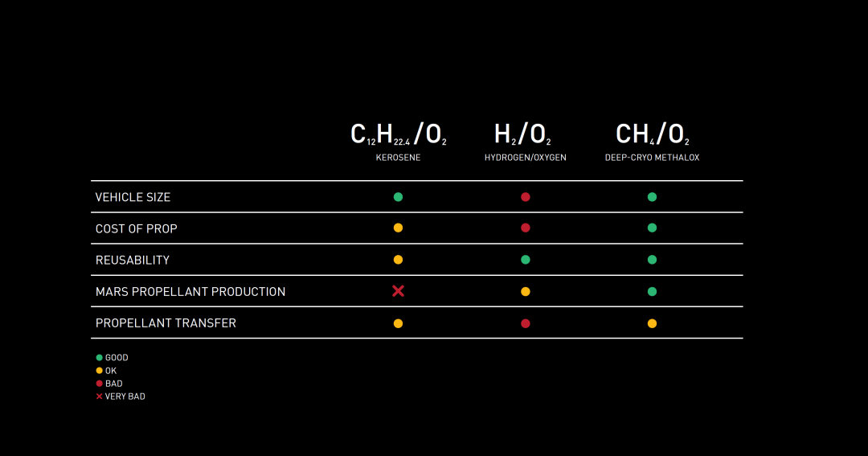The image size is (868, 456).
Task: Click the red VERY BAD legend X
Action: [100, 396]
